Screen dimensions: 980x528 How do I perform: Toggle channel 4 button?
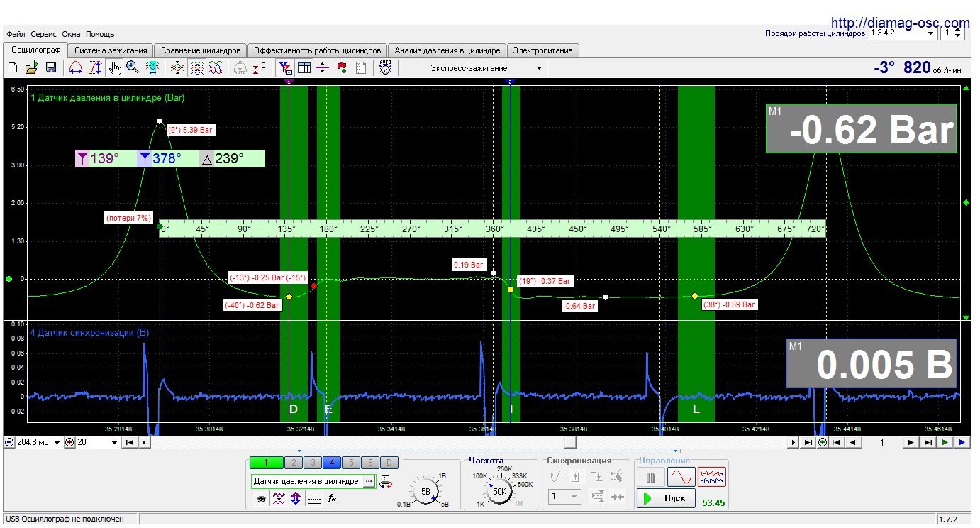[331, 463]
